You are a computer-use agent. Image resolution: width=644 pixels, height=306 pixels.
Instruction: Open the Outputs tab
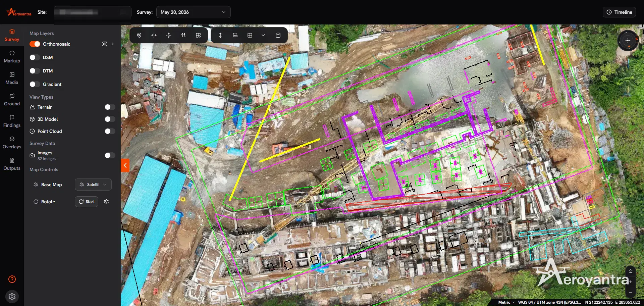click(12, 164)
